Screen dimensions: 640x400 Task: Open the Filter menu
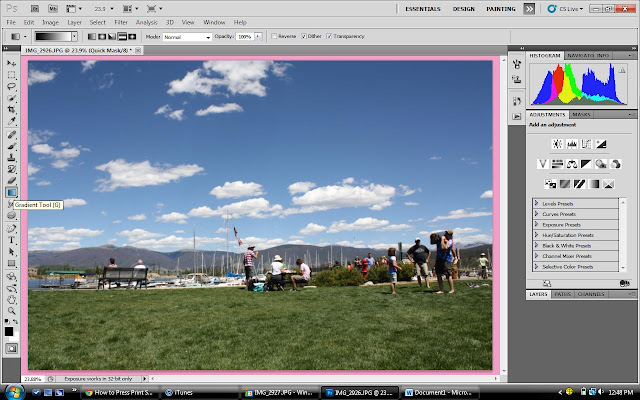(x=121, y=22)
